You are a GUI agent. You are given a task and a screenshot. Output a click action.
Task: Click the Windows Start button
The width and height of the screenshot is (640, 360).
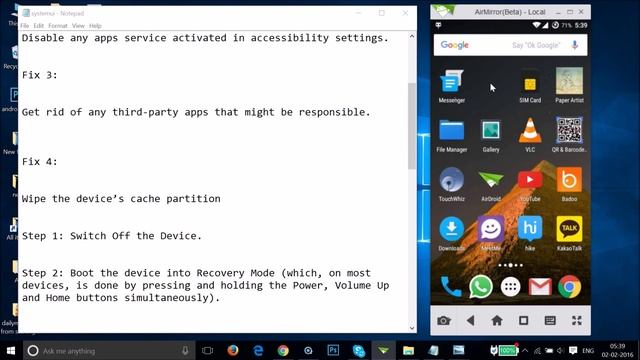click(11, 351)
